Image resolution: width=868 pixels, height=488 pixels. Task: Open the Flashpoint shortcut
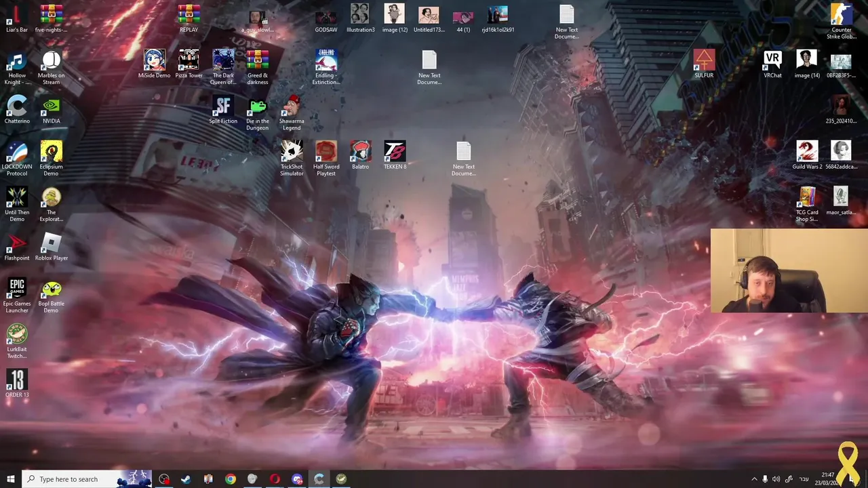tap(17, 247)
